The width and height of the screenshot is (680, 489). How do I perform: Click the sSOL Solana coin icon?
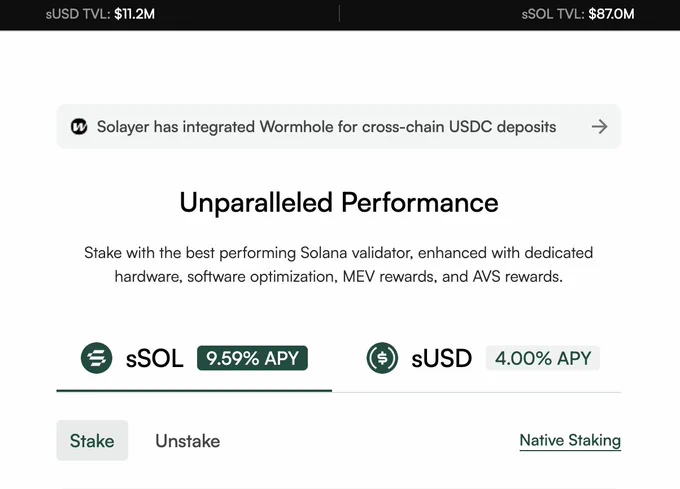pos(96,358)
